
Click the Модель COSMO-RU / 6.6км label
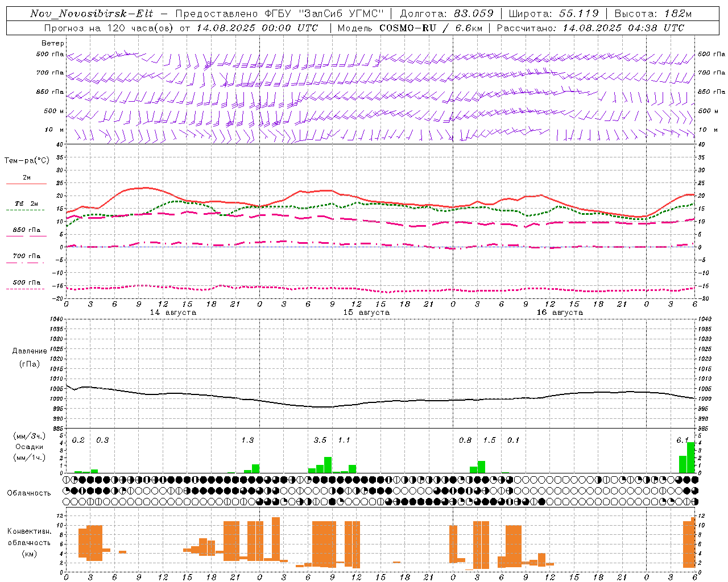pos(409,28)
